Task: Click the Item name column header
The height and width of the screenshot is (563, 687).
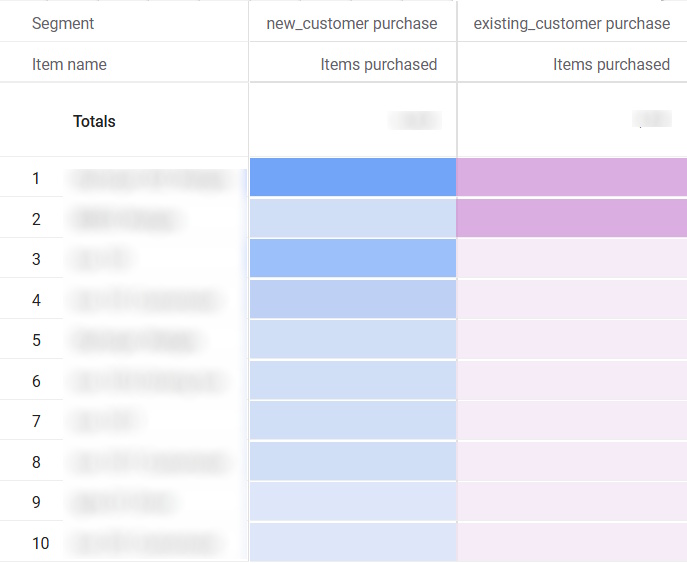Action: tap(69, 64)
